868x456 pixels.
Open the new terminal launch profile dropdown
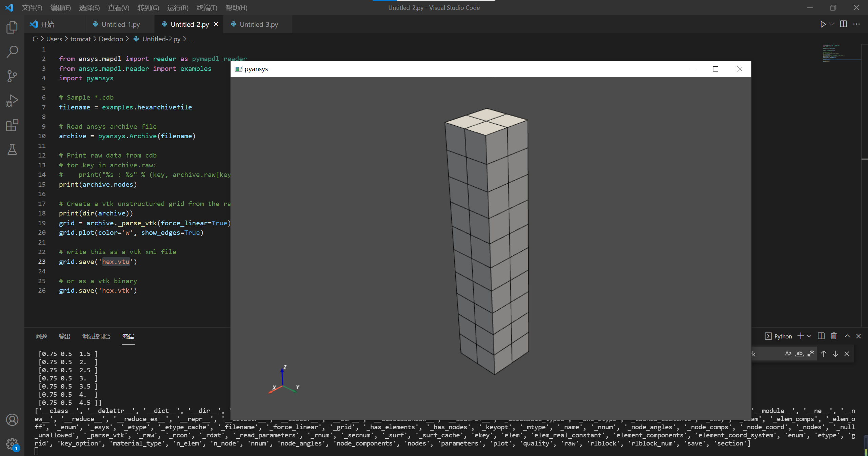[809, 336]
